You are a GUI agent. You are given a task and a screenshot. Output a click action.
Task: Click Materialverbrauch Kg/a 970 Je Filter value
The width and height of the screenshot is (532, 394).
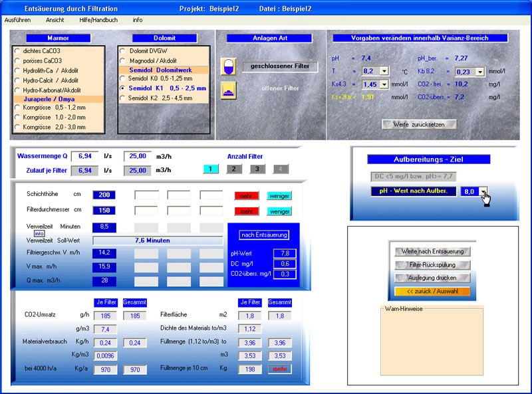[x=106, y=369]
